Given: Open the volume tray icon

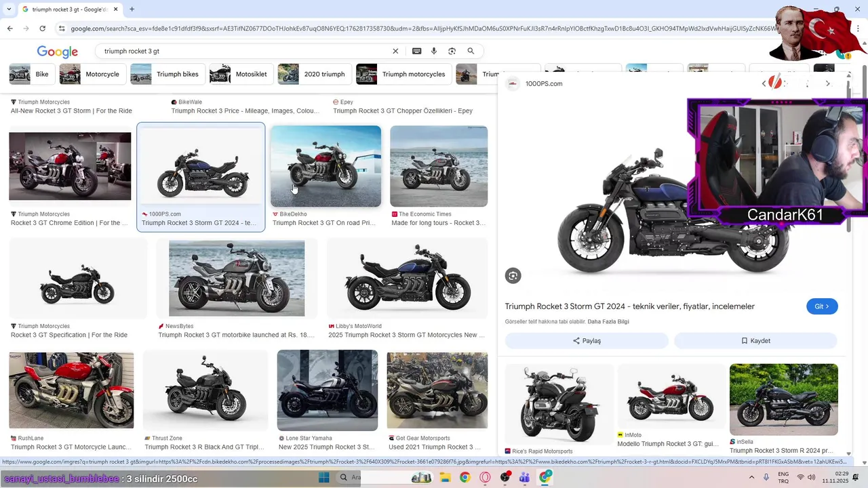Looking at the screenshot, I should coord(812,477).
